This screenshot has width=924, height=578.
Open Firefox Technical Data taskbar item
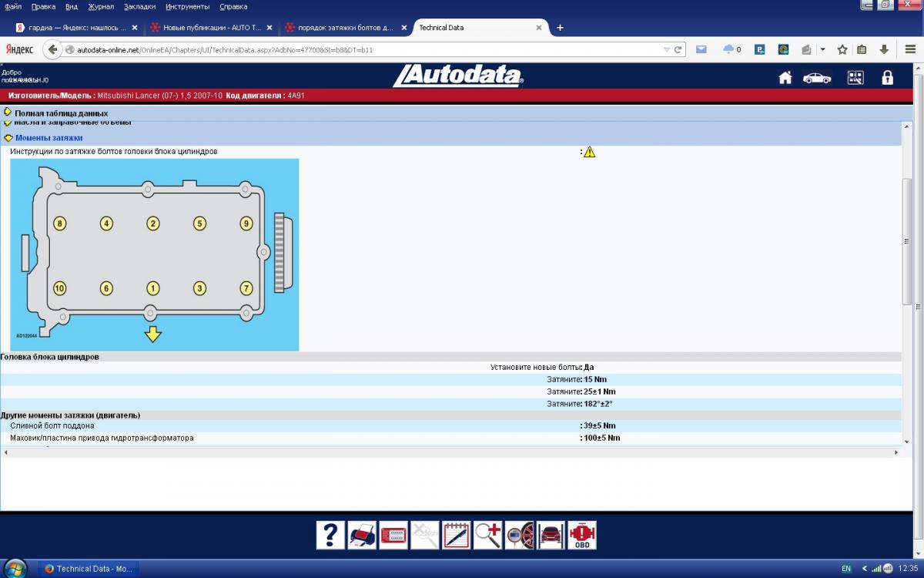point(88,569)
